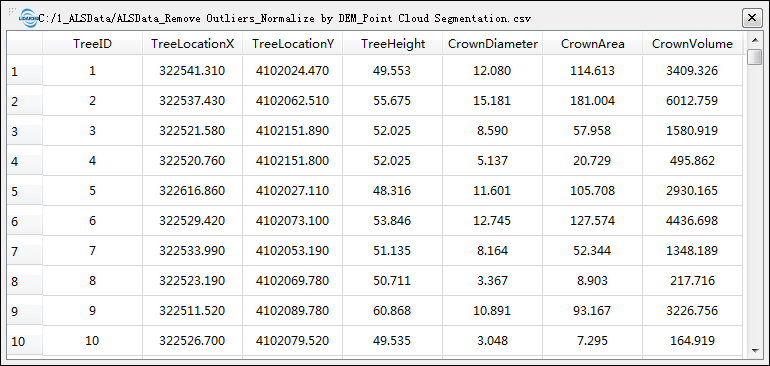Viewport: 770px width, 366px height.
Task: Select CrownDiameter cell 5.137
Action: click(x=493, y=161)
